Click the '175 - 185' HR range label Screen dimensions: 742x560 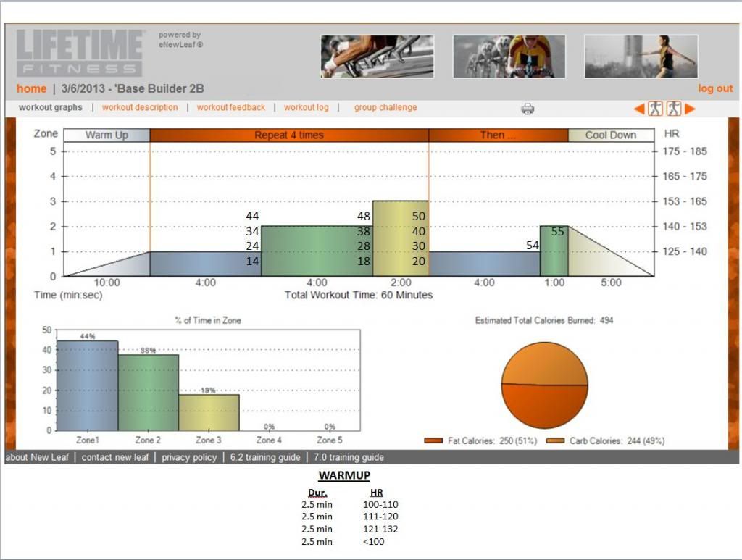click(685, 151)
